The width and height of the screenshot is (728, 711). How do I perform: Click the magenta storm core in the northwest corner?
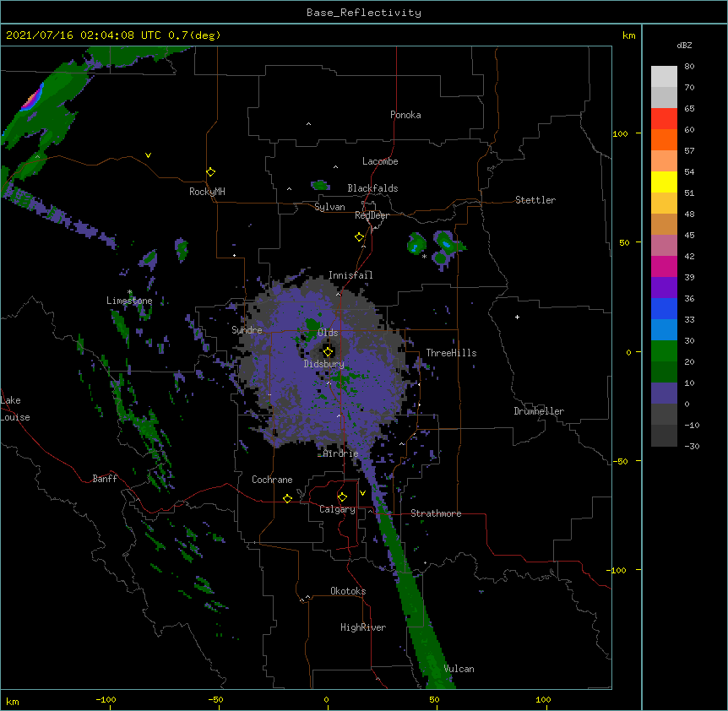tap(31, 99)
